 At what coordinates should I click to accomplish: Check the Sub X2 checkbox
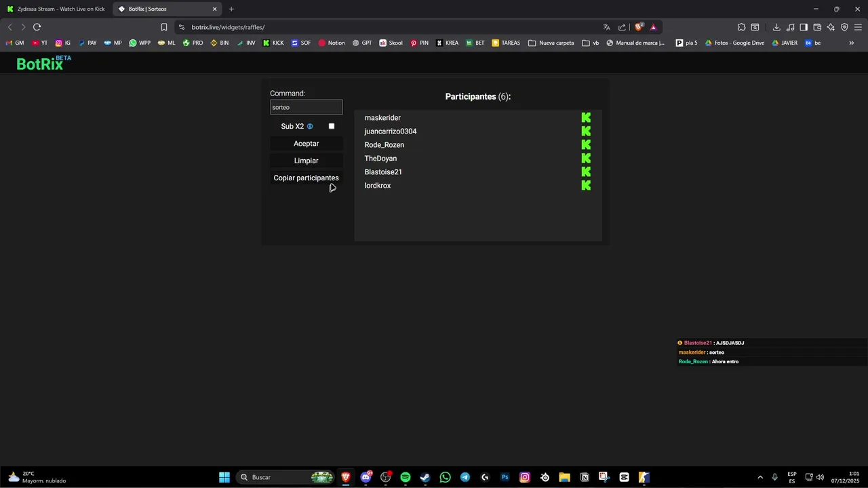coord(332,126)
